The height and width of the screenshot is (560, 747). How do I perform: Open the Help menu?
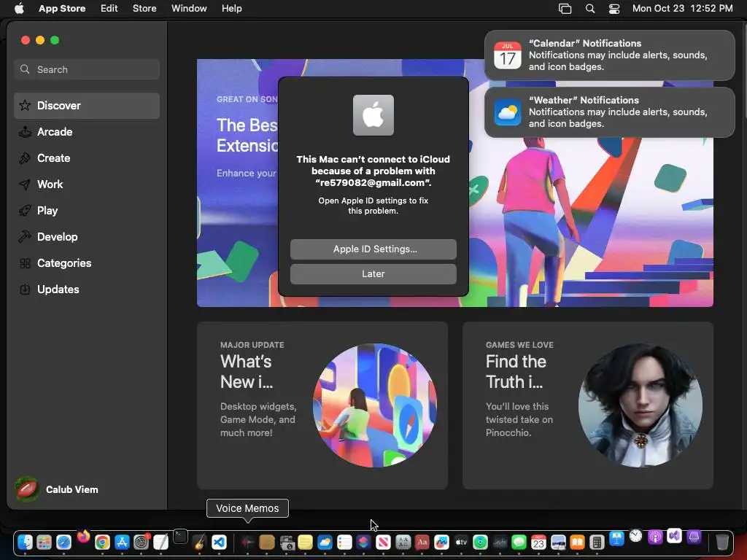pyautogui.click(x=231, y=9)
